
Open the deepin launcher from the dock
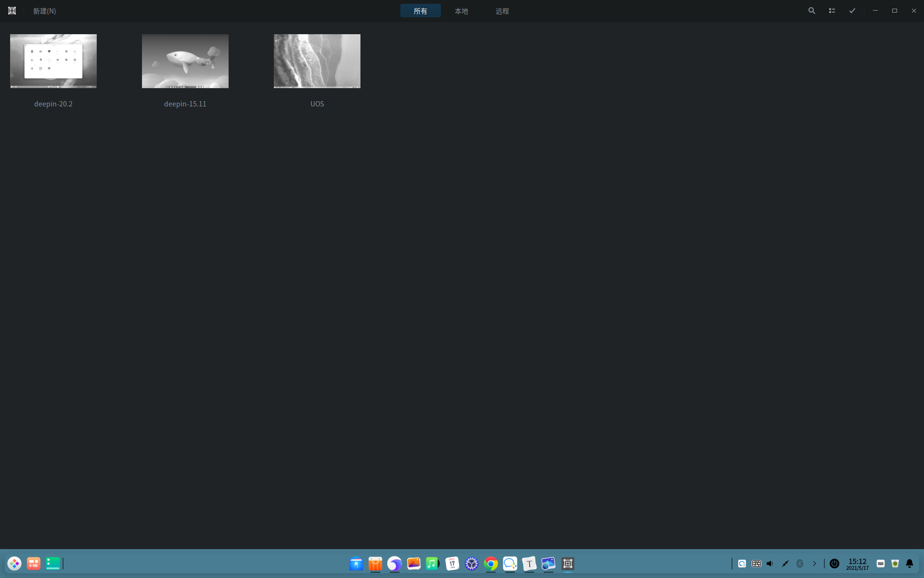coord(14,563)
